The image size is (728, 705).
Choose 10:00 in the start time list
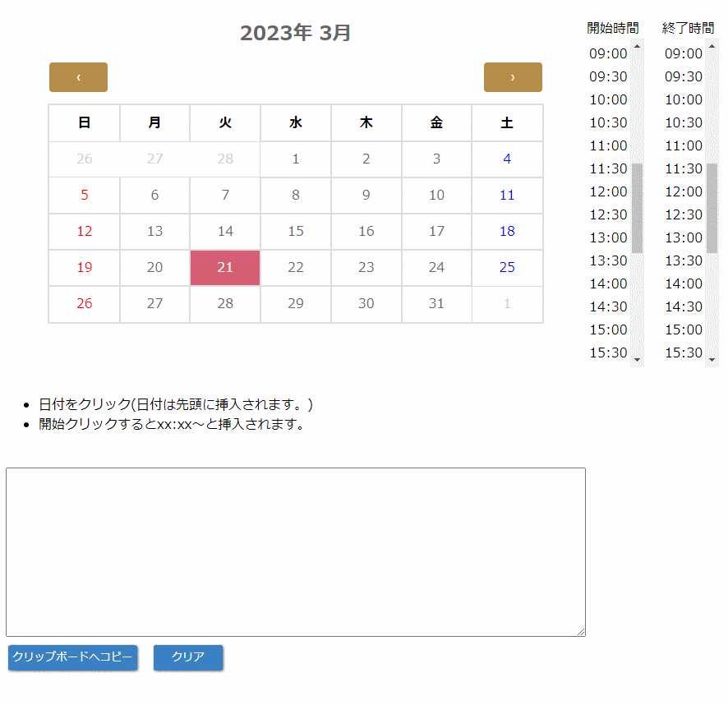608,99
